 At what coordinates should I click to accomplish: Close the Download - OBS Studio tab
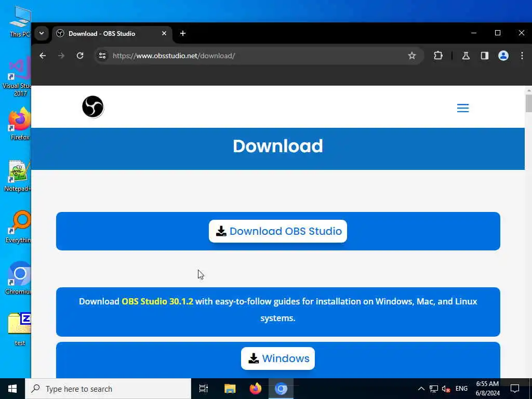pos(164,33)
